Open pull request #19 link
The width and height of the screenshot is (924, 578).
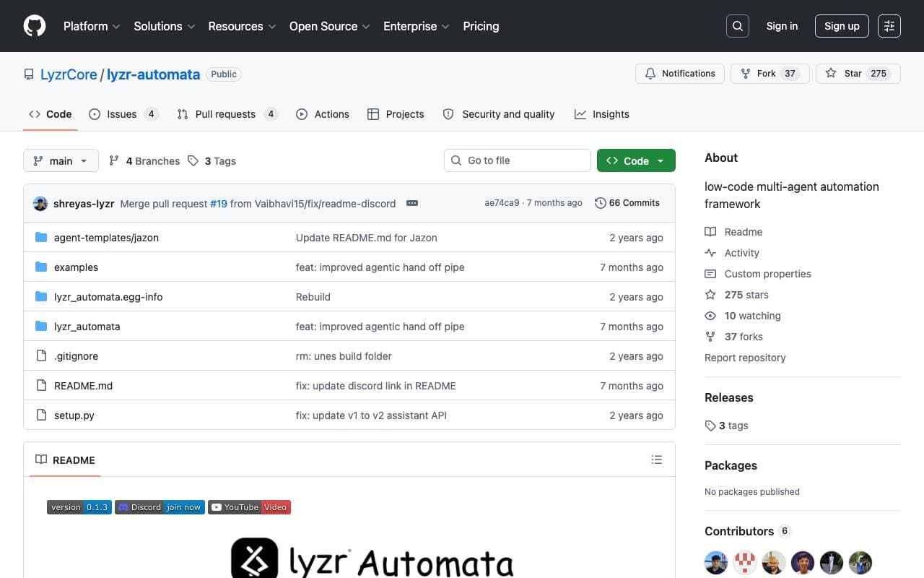[219, 204]
